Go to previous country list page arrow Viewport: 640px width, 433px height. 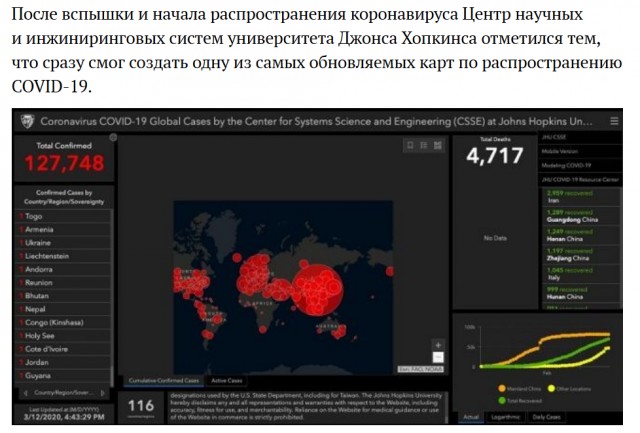pos(26,393)
